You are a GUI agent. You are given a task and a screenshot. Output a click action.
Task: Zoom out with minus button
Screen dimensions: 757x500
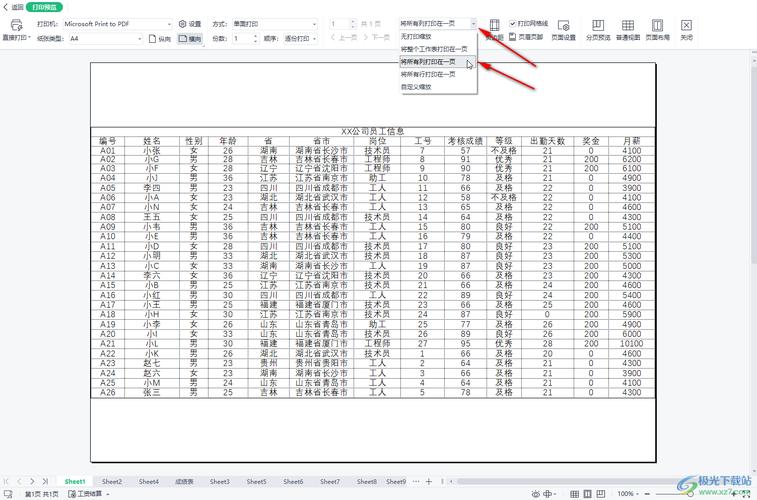click(647, 494)
